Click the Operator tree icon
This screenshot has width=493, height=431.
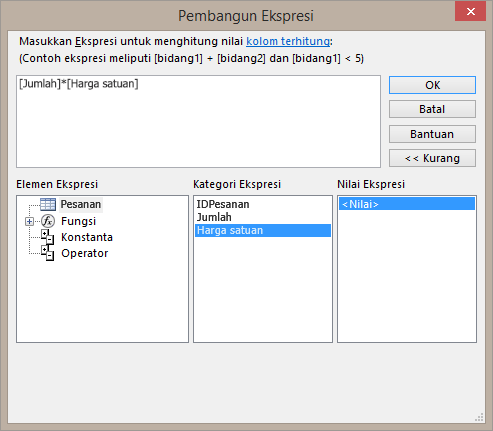pos(48,253)
